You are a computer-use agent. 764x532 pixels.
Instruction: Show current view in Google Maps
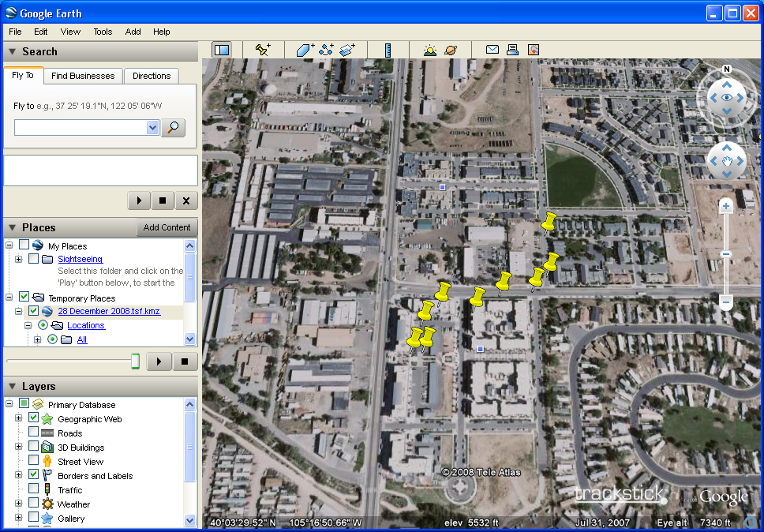(x=534, y=50)
